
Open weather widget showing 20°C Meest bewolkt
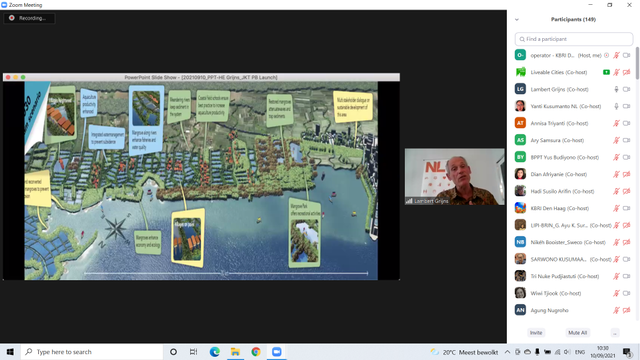tap(464, 352)
